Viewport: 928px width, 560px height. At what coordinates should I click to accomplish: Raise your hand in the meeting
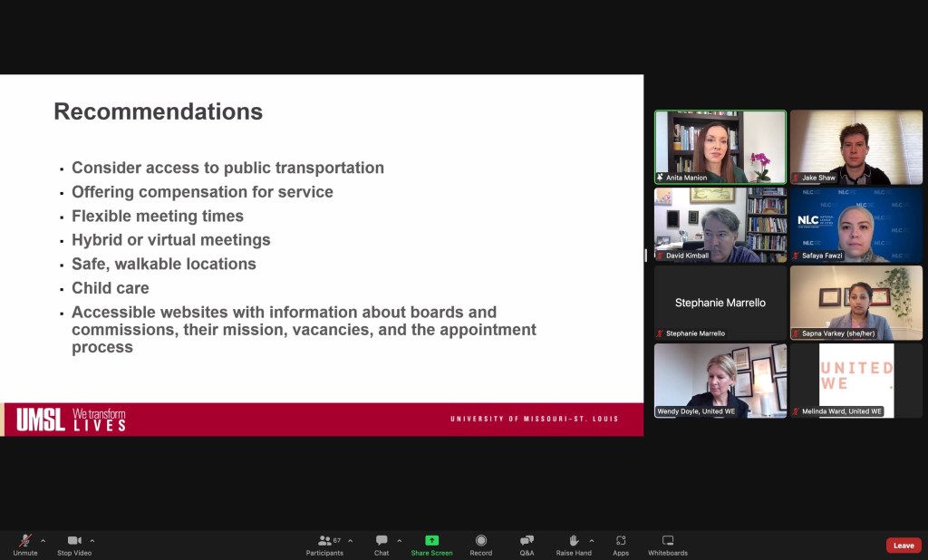pyautogui.click(x=573, y=542)
